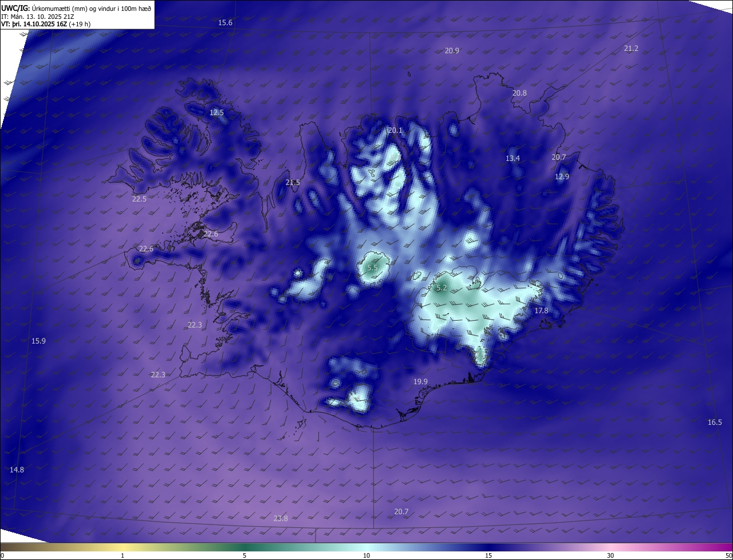Click the map value 12.9
The width and height of the screenshot is (733, 560).
point(562,177)
